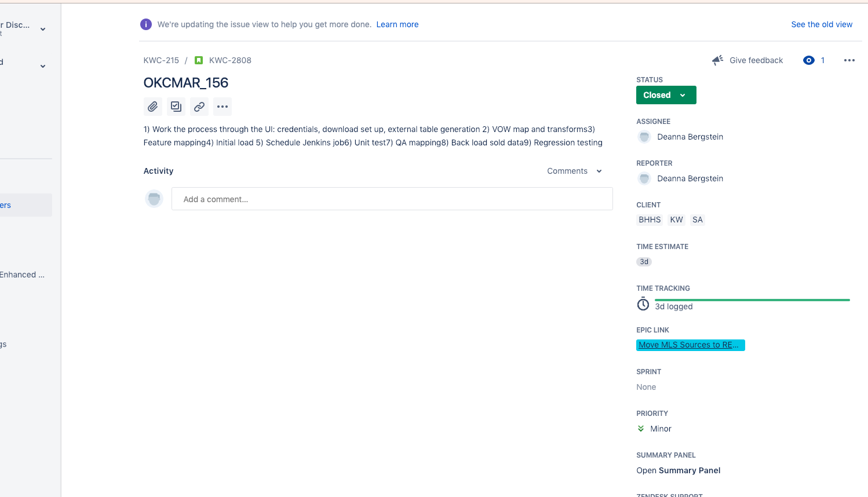
Task: Open KWC-2808 breadcrumb link
Action: [230, 60]
